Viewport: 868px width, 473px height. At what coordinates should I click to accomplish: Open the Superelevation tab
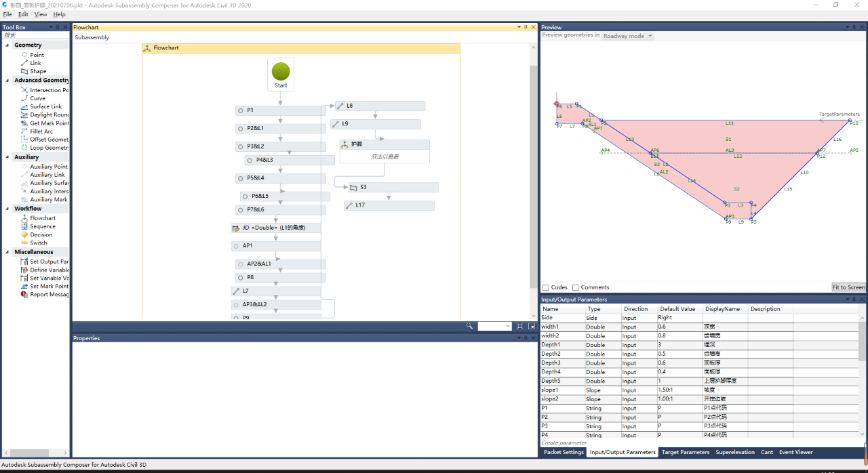coord(735,452)
